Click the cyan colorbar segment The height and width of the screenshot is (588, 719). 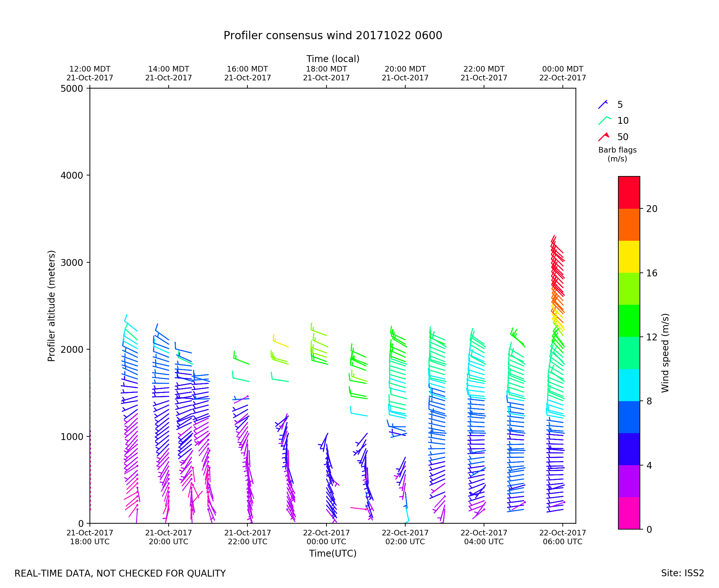tap(629, 385)
